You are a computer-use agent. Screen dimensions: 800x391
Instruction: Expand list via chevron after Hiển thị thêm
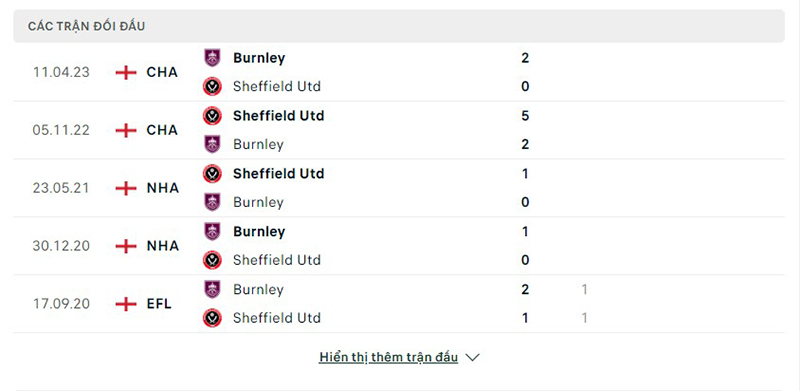pyautogui.click(x=472, y=358)
